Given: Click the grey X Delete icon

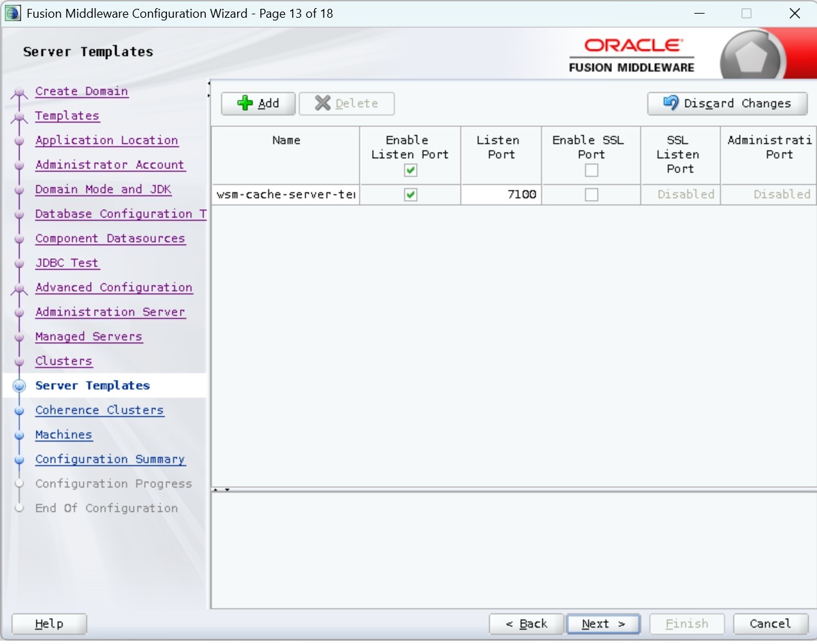Looking at the screenshot, I should tap(322, 103).
